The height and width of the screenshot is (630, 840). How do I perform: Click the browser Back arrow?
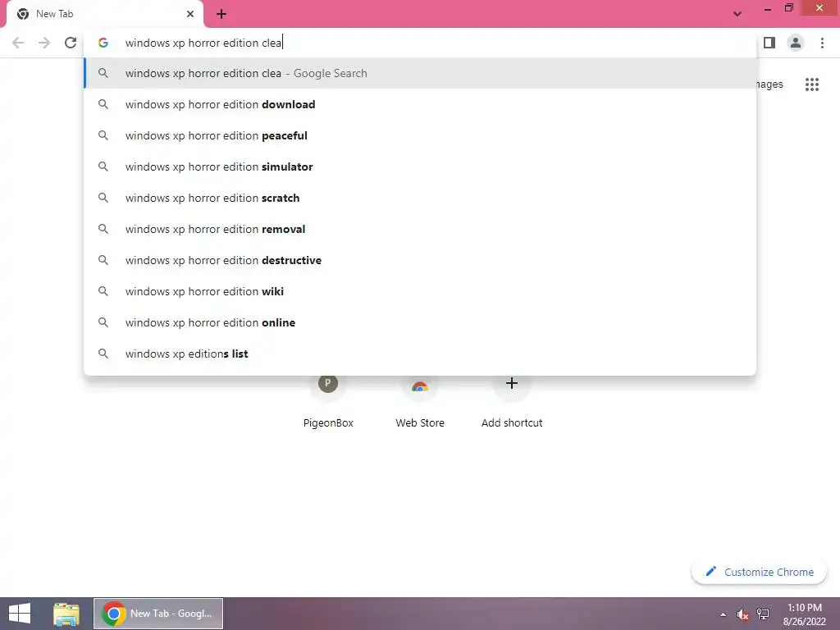click(x=18, y=43)
